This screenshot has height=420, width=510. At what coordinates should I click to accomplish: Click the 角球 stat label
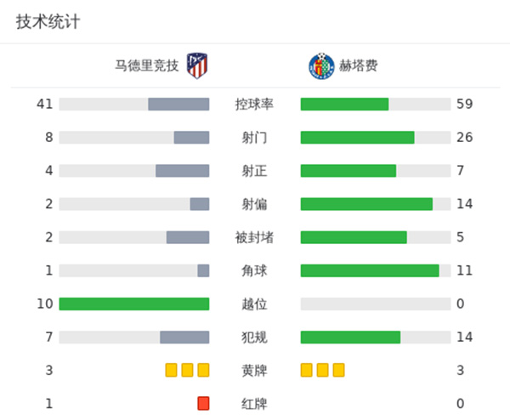[x=254, y=270]
